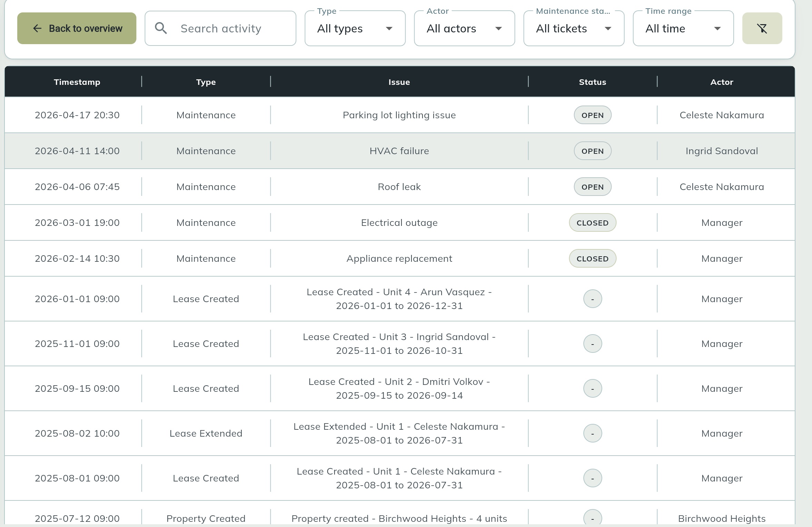Select timestamp 2025-08-02 10:00
The width and height of the screenshot is (812, 527).
tap(77, 434)
